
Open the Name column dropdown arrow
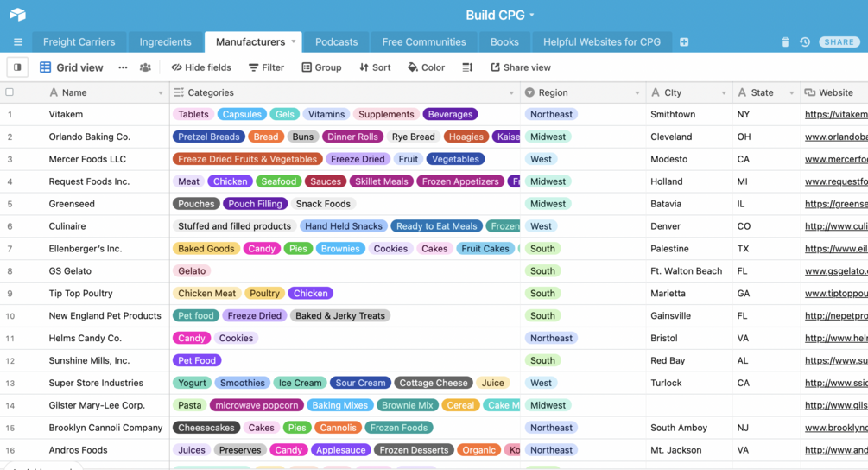(161, 93)
